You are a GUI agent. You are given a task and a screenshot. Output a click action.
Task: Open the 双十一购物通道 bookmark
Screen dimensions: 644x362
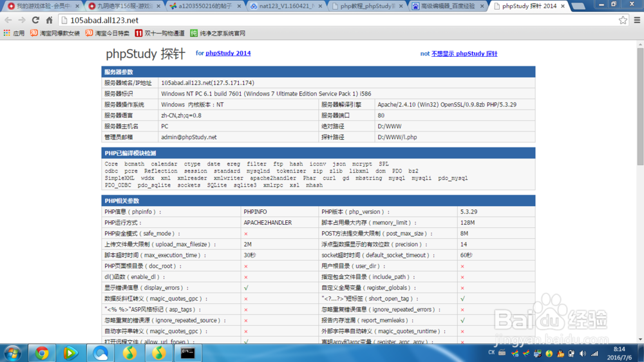click(159, 33)
